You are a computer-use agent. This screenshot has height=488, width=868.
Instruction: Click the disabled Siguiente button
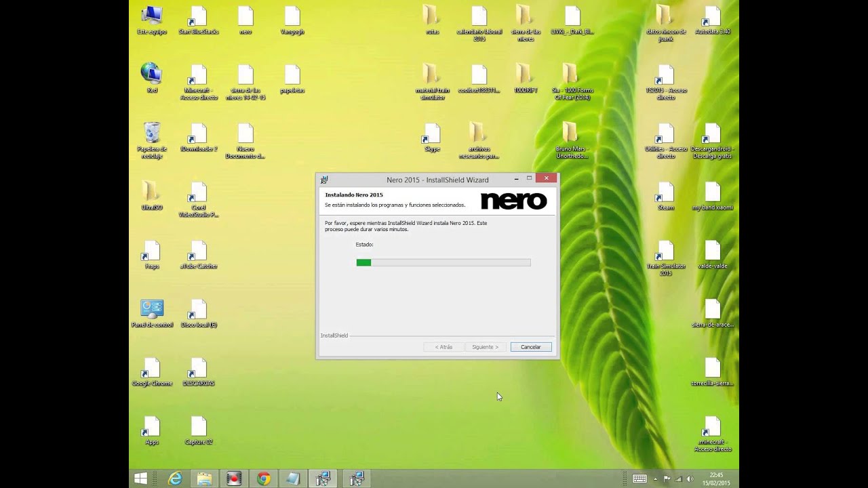coord(485,347)
